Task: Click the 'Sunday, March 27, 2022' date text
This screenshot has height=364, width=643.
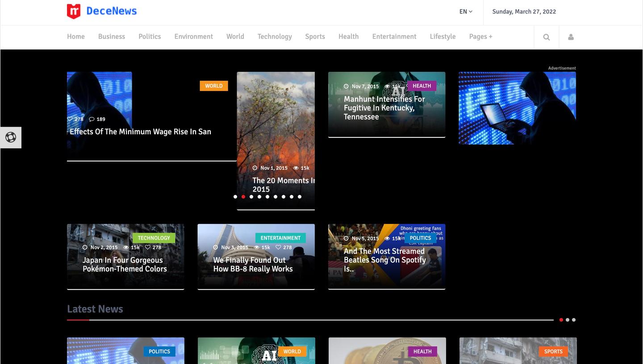Action: tap(524, 12)
